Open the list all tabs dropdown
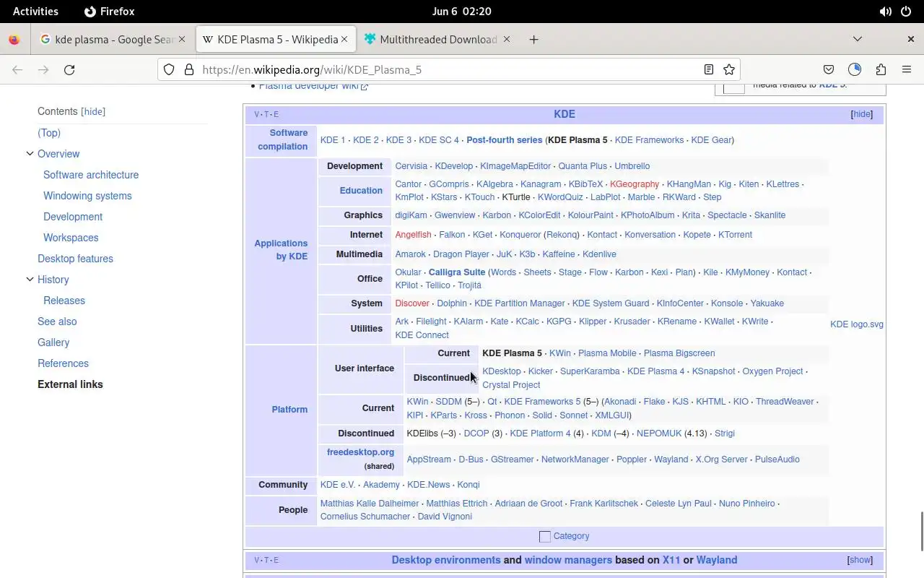The image size is (924, 578). pyautogui.click(x=858, y=40)
